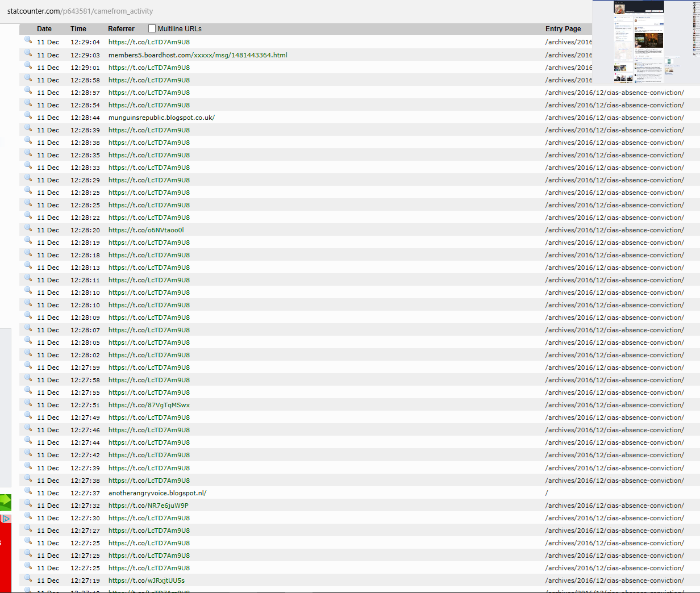Screen dimensions: 700x593
Task: Open the munguinsrepublic.blogspot.co.uk referrer link
Action: (x=161, y=118)
